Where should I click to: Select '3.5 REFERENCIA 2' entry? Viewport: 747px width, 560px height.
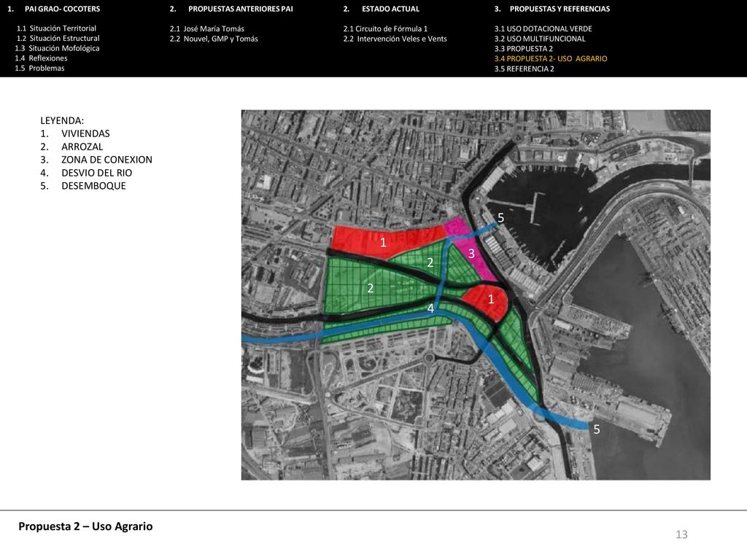point(524,69)
